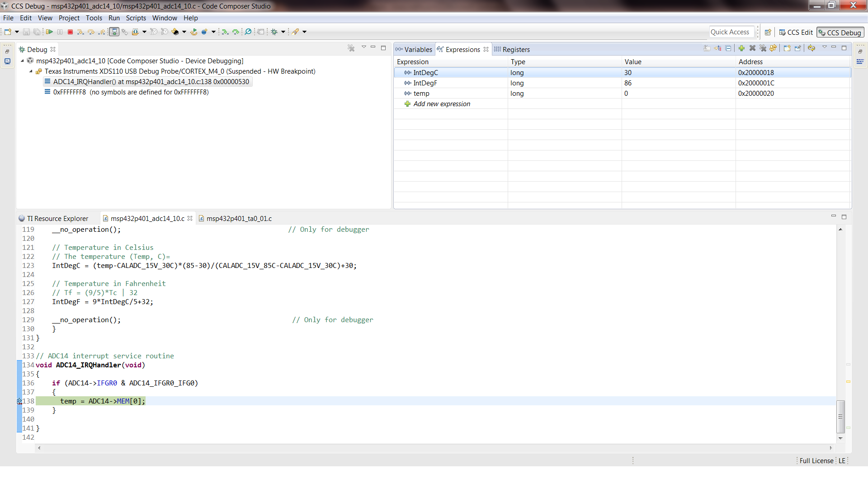Click the Step Over icon

coord(91,32)
